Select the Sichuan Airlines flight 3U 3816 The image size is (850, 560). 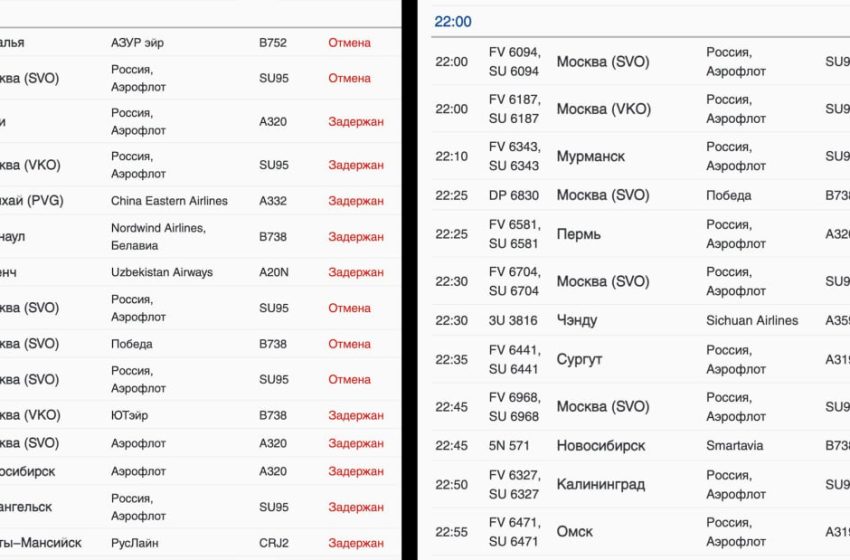pyautogui.click(x=514, y=321)
